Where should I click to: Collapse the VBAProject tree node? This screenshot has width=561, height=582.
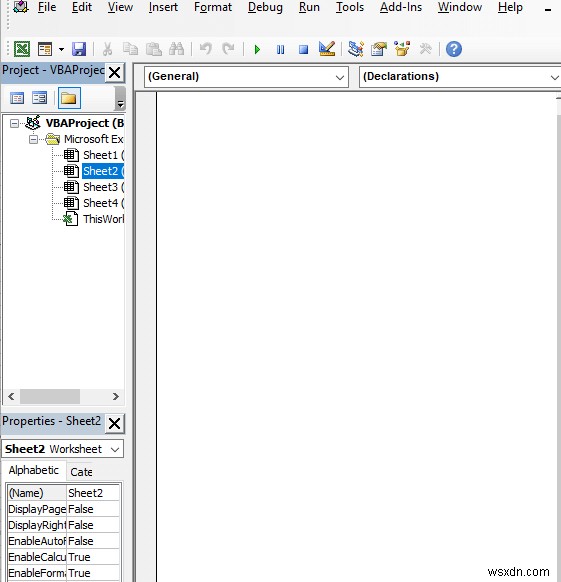click(14, 123)
